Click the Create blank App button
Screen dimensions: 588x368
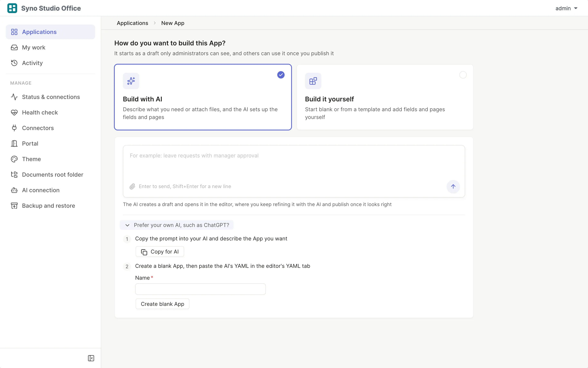pos(162,304)
